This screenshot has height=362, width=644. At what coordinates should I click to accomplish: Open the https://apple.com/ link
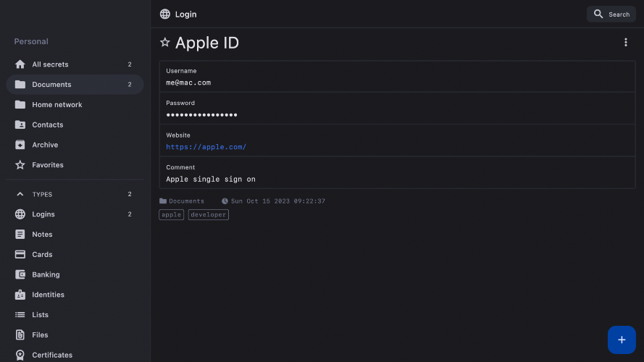206,147
